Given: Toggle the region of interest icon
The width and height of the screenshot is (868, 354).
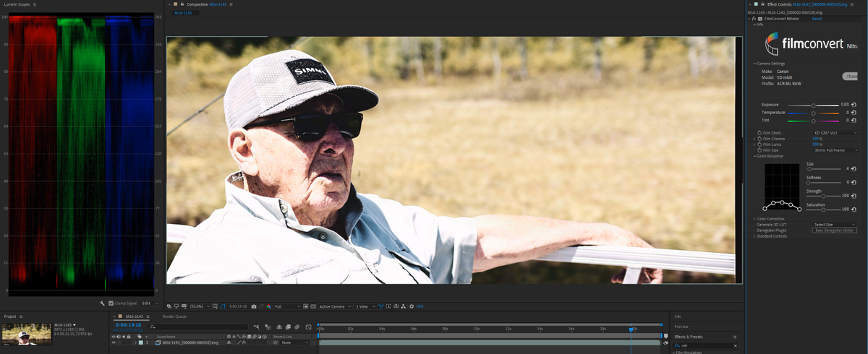Looking at the screenshot, I should coord(305,306).
